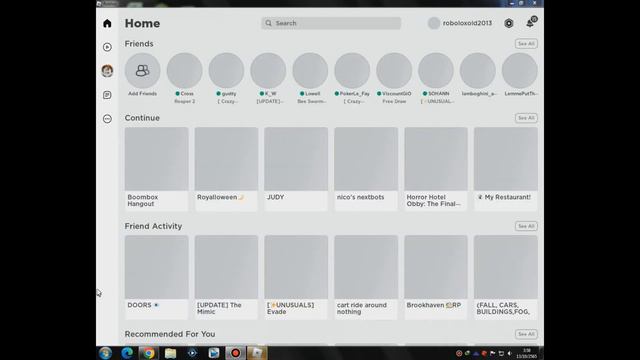640x360 pixels.
Task: Open roboloxold2013 profile avatar in header
Action: pos(433,23)
